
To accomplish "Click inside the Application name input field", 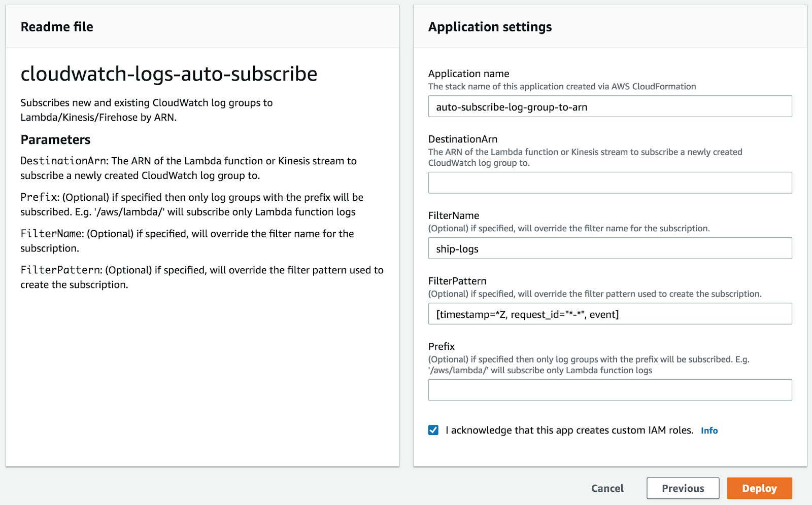I will pyautogui.click(x=609, y=106).
